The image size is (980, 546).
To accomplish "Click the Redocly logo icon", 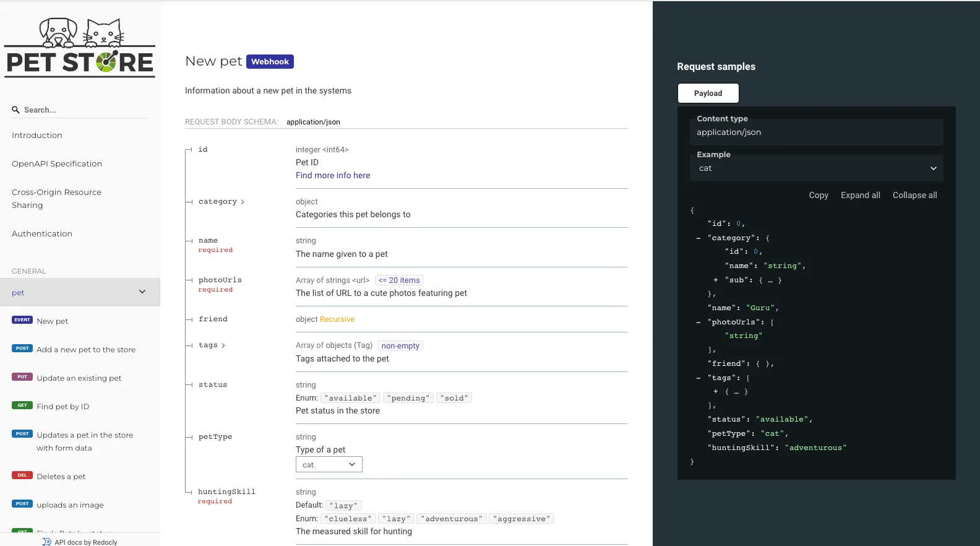I will (x=47, y=542).
